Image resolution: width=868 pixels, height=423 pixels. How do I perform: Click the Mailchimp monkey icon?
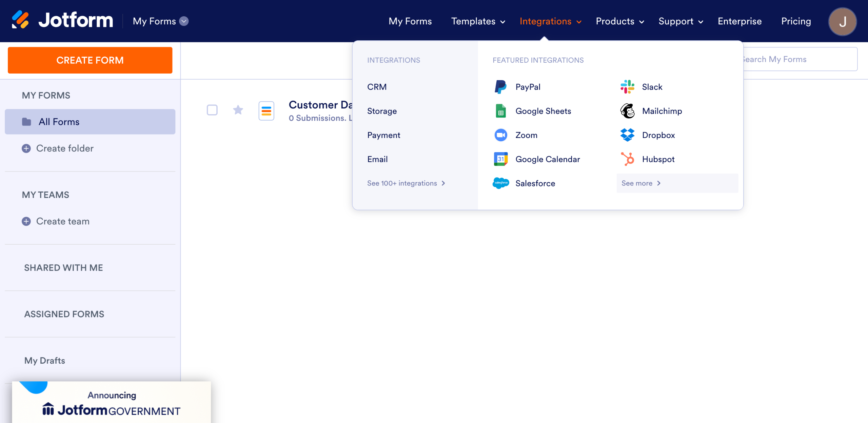tap(627, 111)
